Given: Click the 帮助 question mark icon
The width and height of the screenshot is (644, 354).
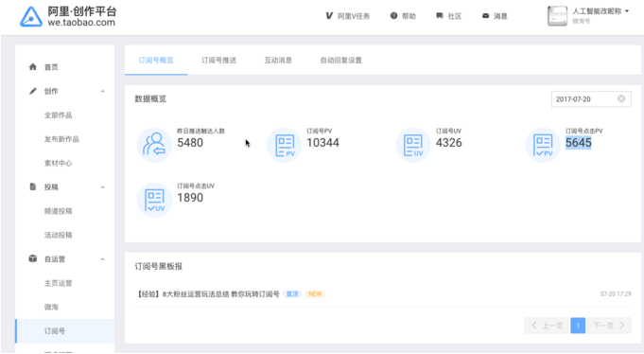Looking at the screenshot, I should click(394, 16).
